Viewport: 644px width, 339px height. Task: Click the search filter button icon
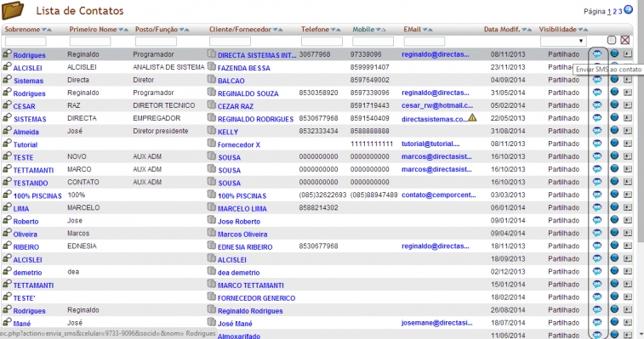click(612, 40)
